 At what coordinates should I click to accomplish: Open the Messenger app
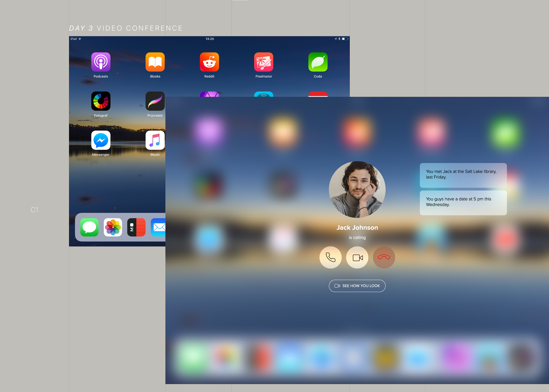click(101, 140)
